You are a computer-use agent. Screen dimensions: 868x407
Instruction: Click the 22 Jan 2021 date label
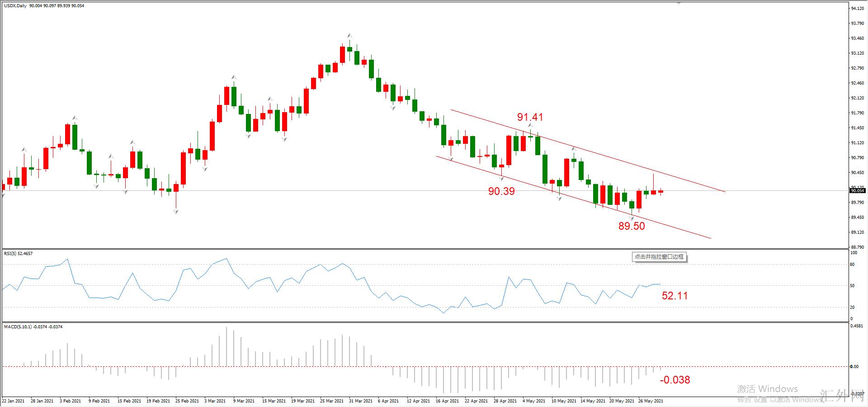coord(13,401)
